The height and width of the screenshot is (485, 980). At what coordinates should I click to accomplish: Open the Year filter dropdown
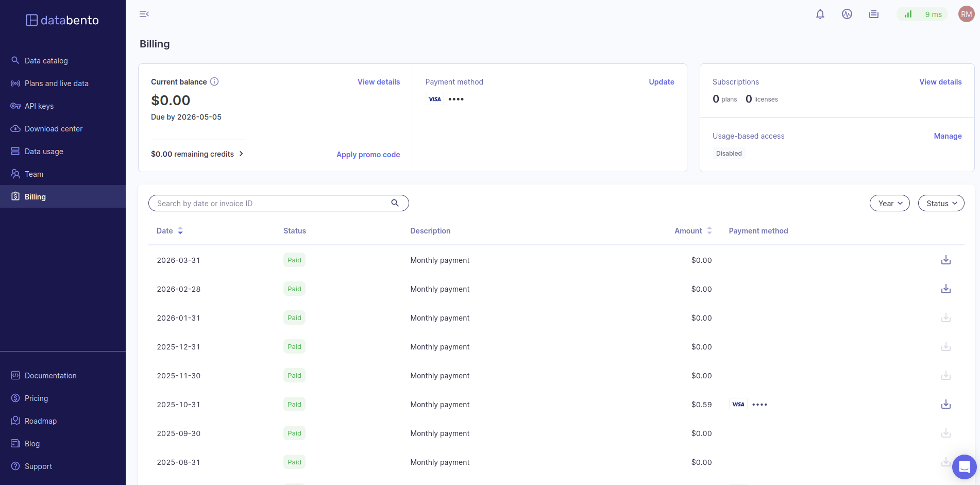(x=890, y=203)
